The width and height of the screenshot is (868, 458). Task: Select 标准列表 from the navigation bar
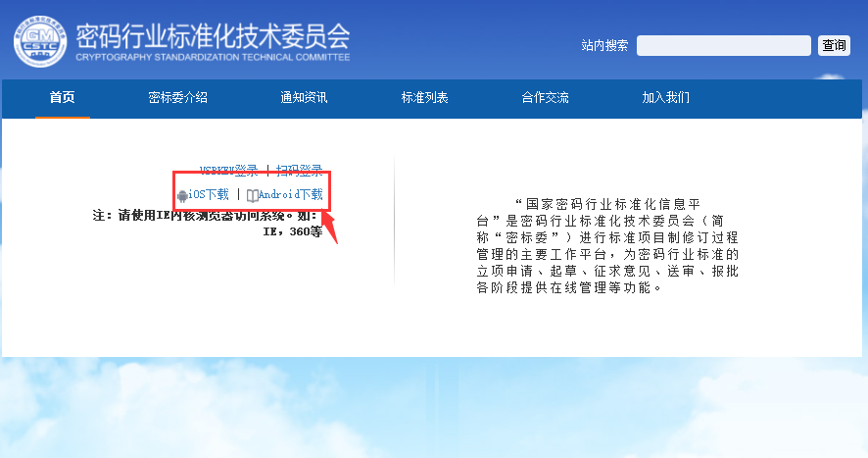point(424,98)
